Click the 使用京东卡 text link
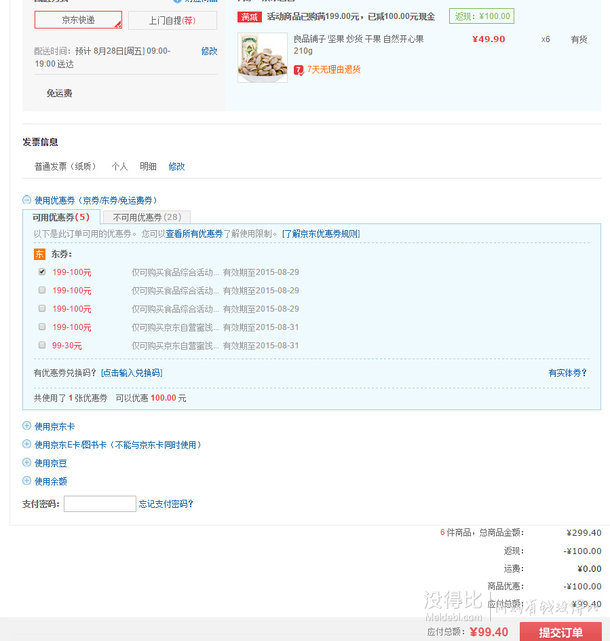610x641 pixels. tap(54, 427)
